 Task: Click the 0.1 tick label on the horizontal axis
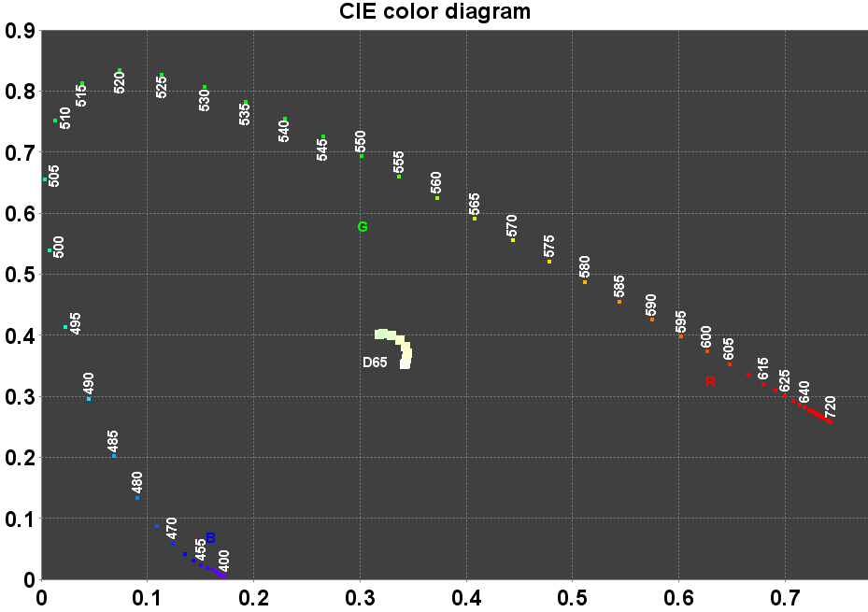pyautogui.click(x=148, y=599)
